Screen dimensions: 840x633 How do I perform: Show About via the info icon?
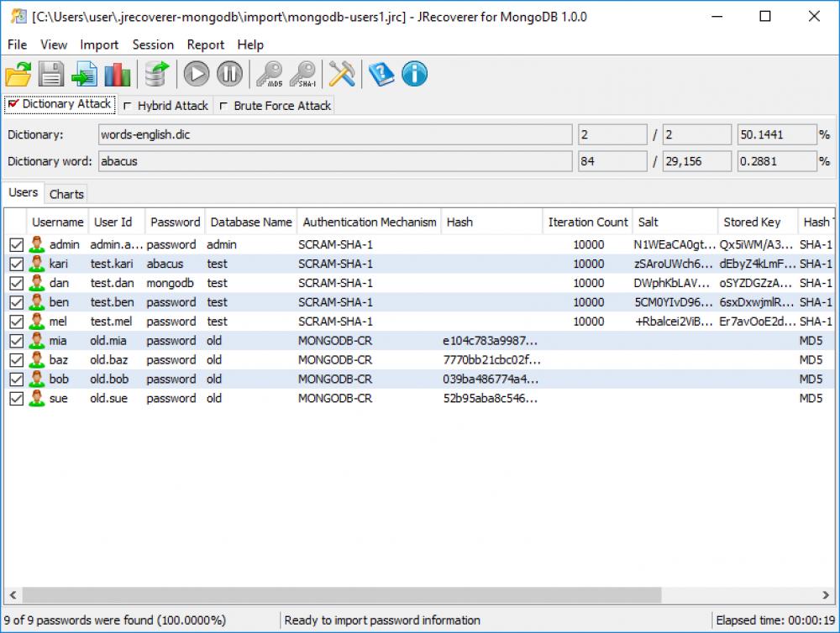[413, 74]
